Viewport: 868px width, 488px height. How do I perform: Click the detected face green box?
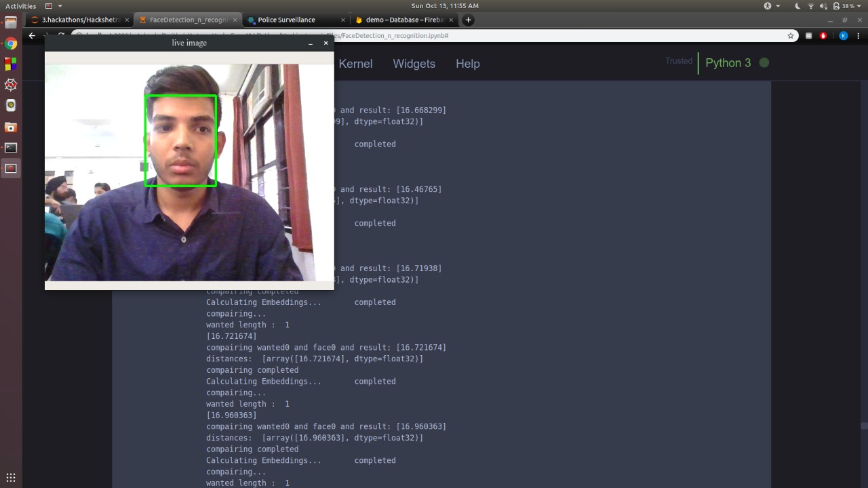tap(181, 140)
